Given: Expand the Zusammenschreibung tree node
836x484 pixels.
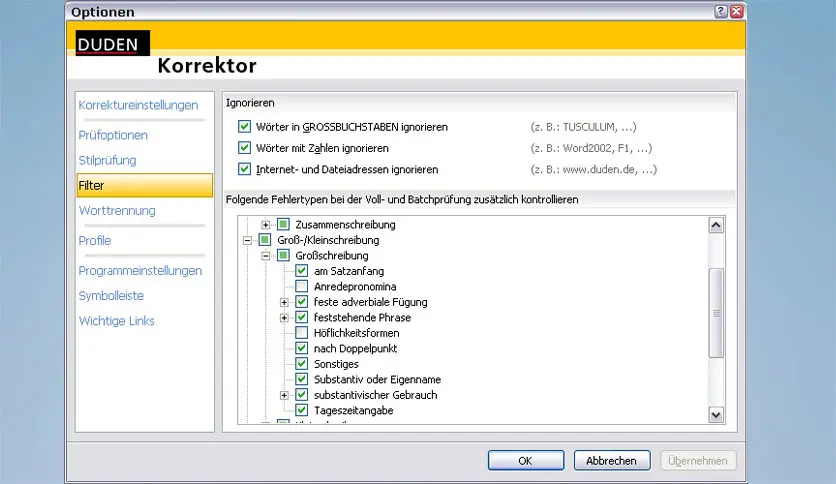Looking at the screenshot, I should pyautogui.click(x=266, y=225).
